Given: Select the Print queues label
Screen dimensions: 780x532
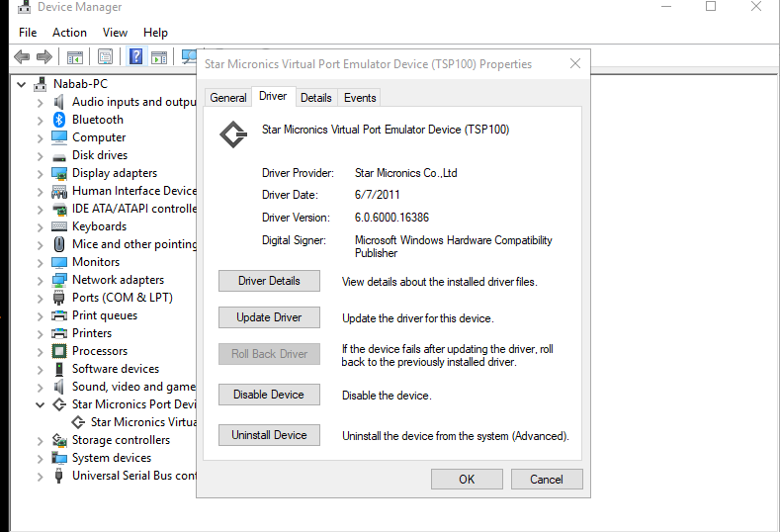Looking at the screenshot, I should (105, 315).
